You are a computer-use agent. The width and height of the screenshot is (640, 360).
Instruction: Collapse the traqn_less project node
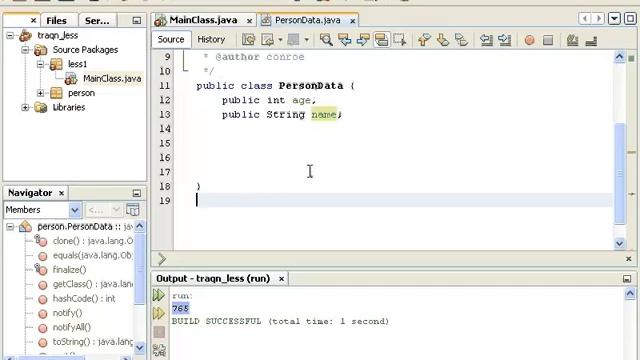[10, 36]
